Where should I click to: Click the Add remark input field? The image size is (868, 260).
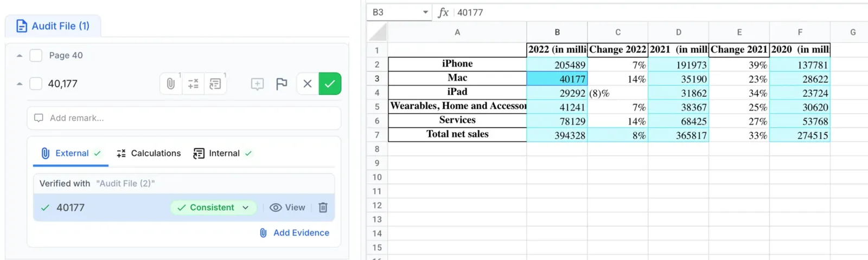coord(184,118)
